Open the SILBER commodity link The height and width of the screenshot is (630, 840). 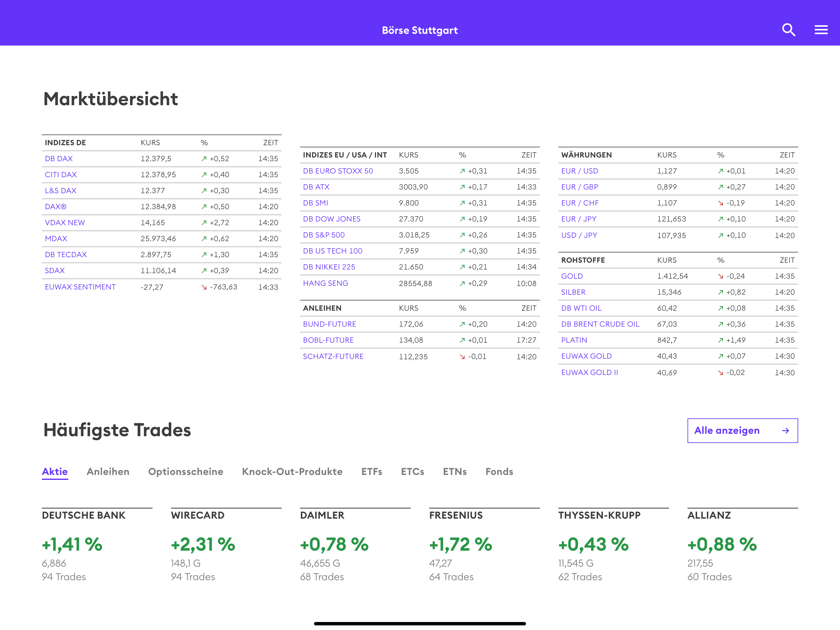[573, 292]
